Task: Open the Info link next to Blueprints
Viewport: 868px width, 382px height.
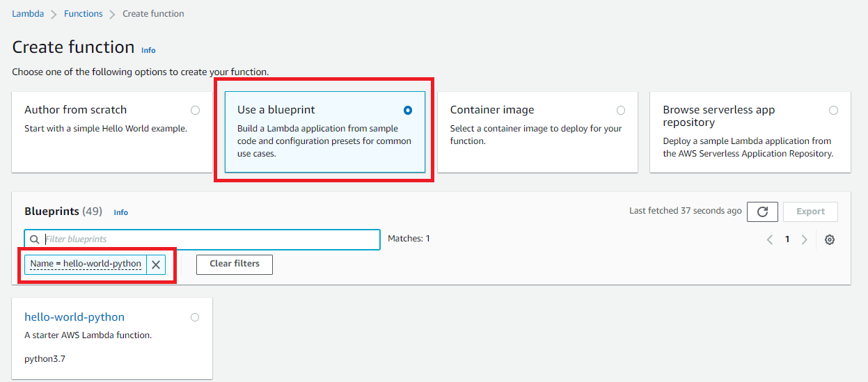Action: point(121,212)
